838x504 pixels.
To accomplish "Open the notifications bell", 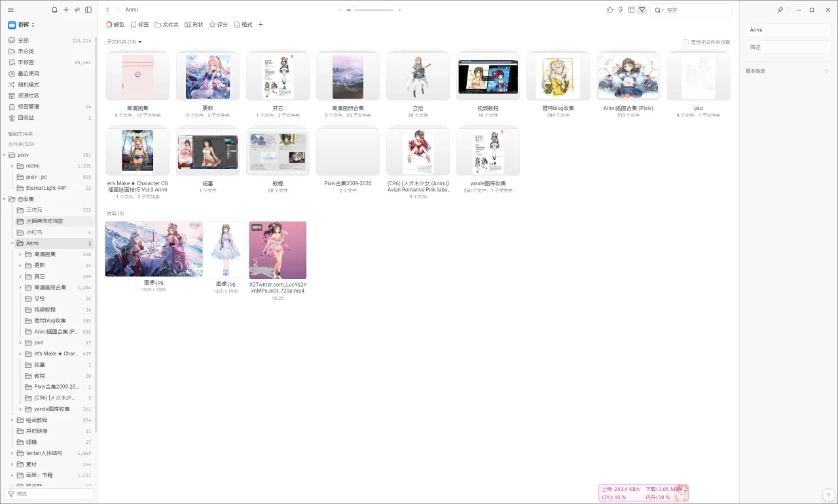I will (x=54, y=10).
